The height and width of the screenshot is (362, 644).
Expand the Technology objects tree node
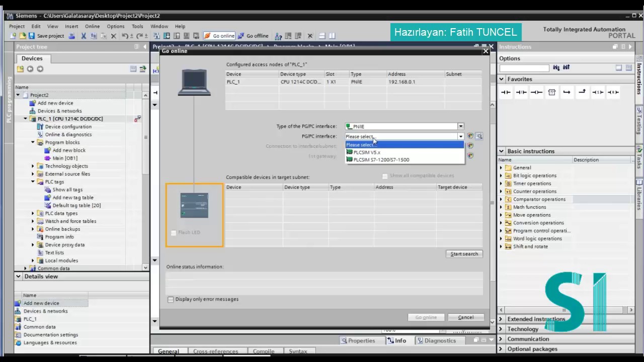[33, 166]
